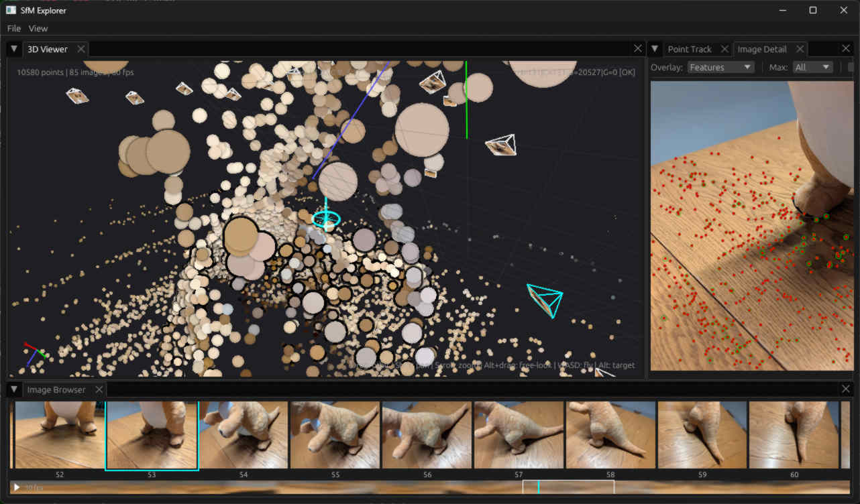The width and height of the screenshot is (860, 504).
Task: Select image thumbnail 53
Action: 152,435
